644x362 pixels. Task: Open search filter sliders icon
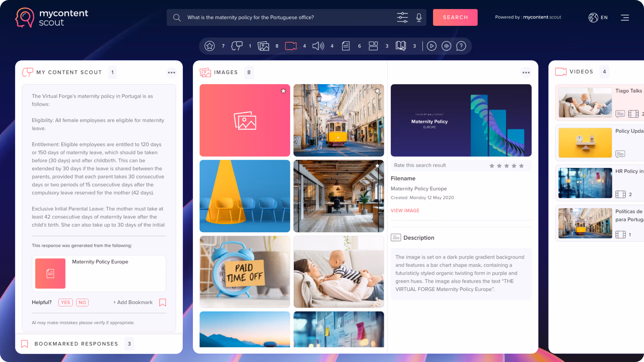[x=402, y=17]
